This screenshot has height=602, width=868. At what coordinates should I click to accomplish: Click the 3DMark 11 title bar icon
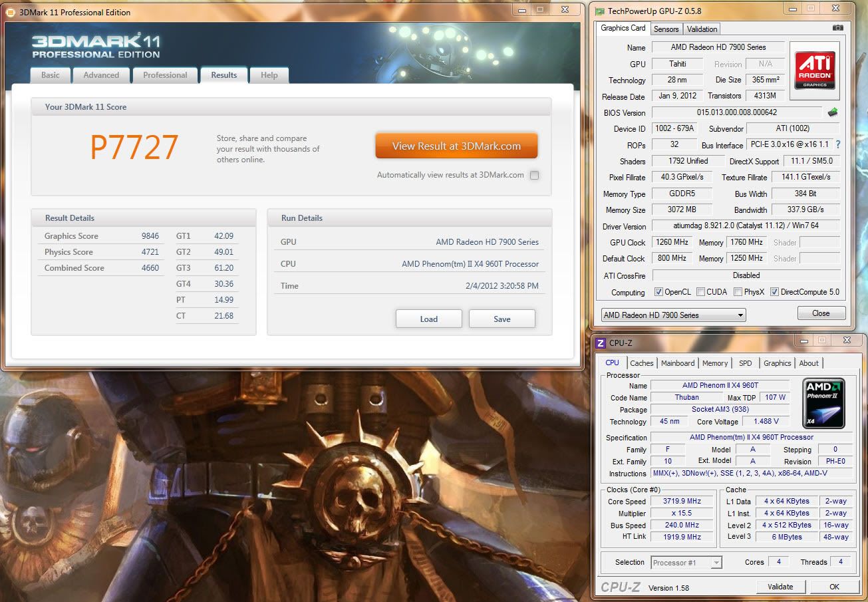[x=10, y=12]
